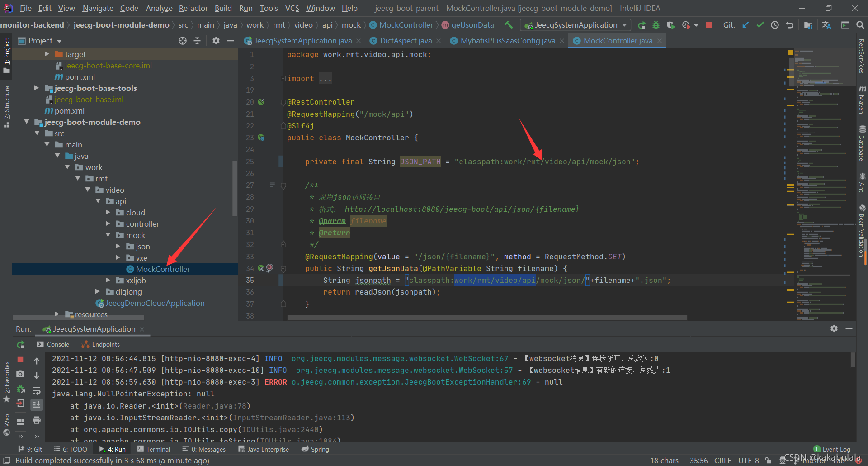Open the Reader.java:78 stack trace link
Image resolution: width=868 pixels, height=466 pixels.
click(215, 406)
